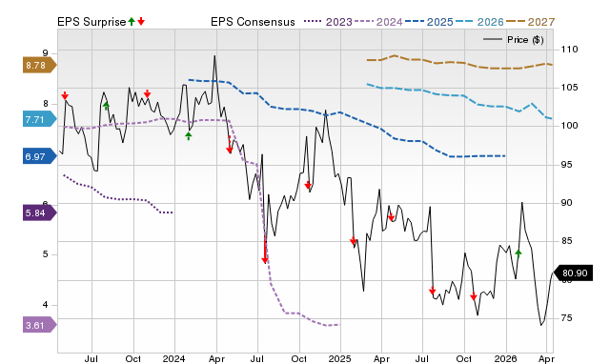Click the 110 price axis label
610x364 pixels.
[569, 50]
